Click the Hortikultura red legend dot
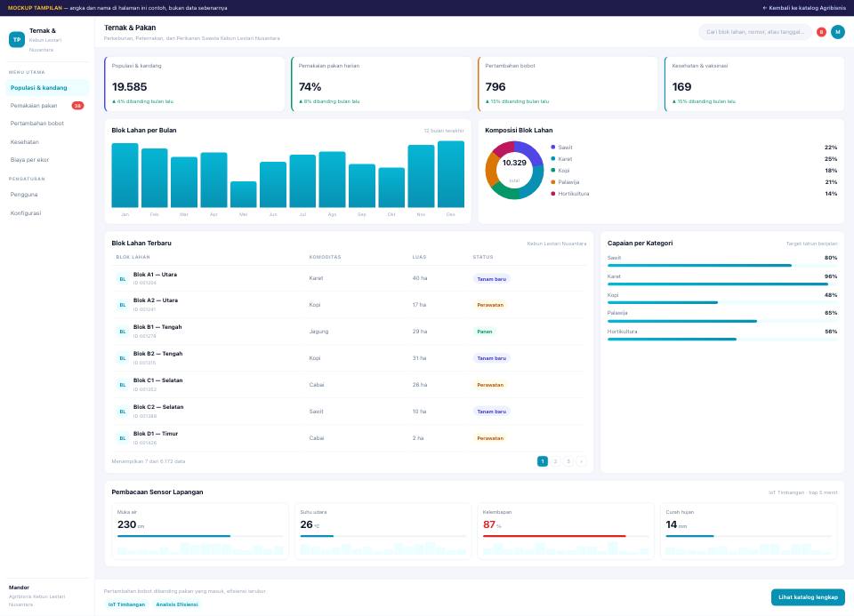 point(552,193)
